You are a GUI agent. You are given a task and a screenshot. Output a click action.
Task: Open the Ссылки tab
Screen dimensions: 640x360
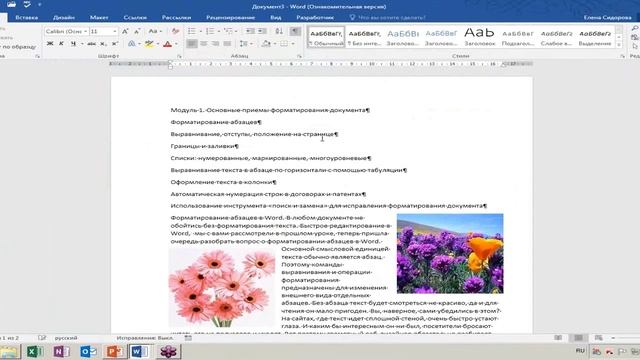(135, 18)
